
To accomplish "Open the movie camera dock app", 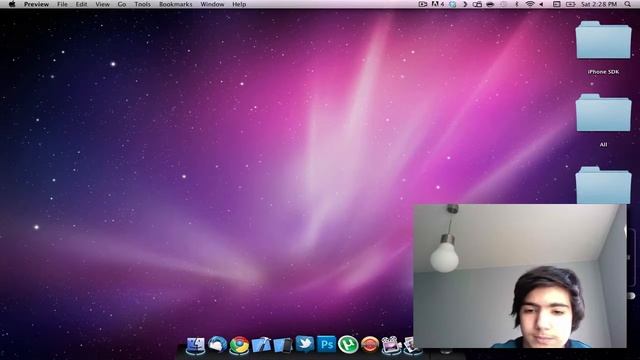I will 391,345.
